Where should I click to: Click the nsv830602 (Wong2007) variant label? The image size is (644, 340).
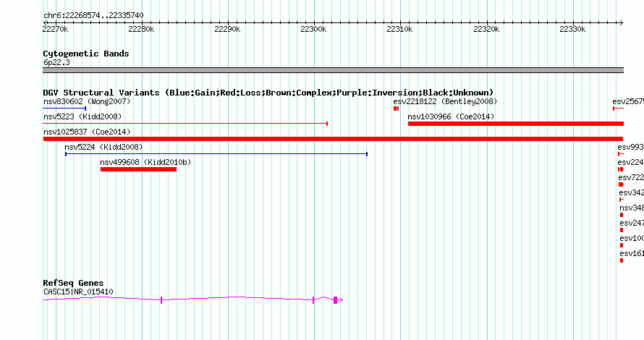click(x=87, y=101)
